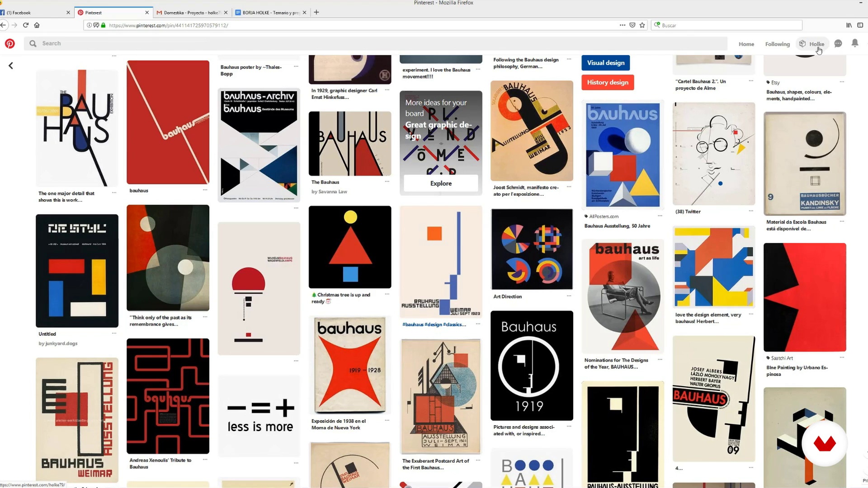Open more options for 'The Bauhaus' pin
This screenshot has width=868, height=488.
387,182
